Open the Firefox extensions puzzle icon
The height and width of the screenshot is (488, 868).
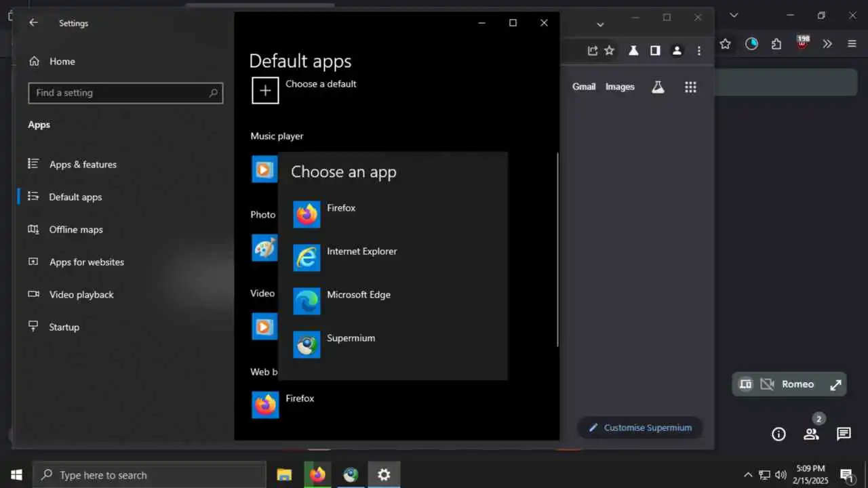click(776, 44)
